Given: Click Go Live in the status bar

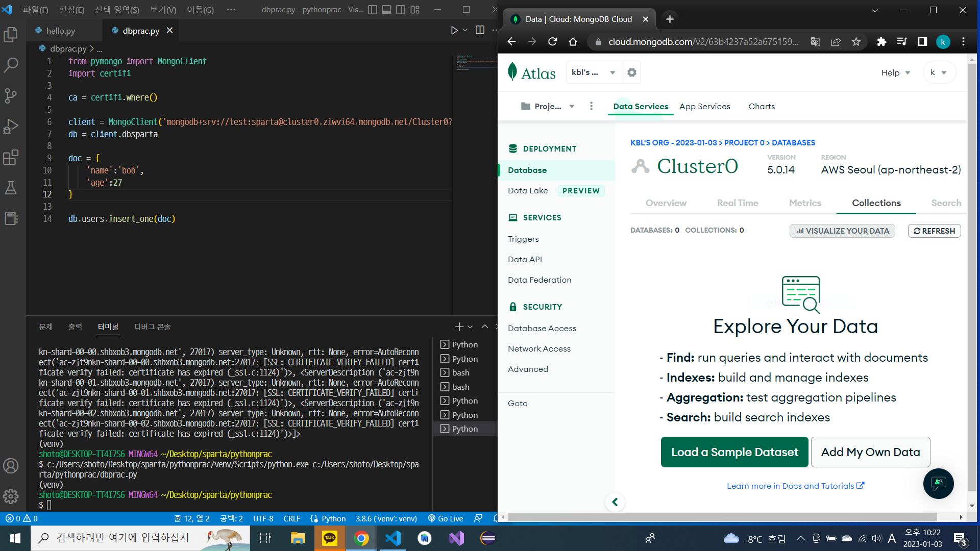Looking at the screenshot, I should click(446, 518).
